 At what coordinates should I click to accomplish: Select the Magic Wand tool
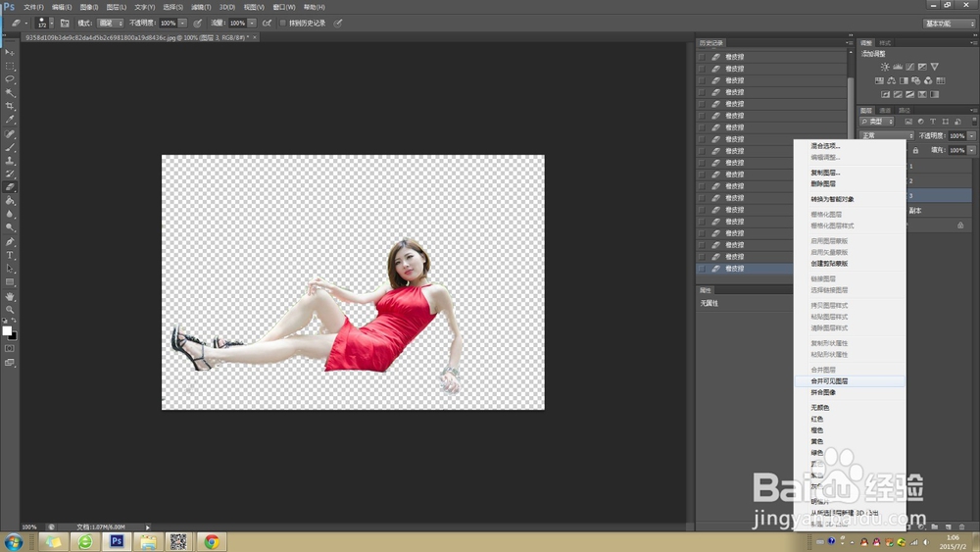tap(10, 92)
